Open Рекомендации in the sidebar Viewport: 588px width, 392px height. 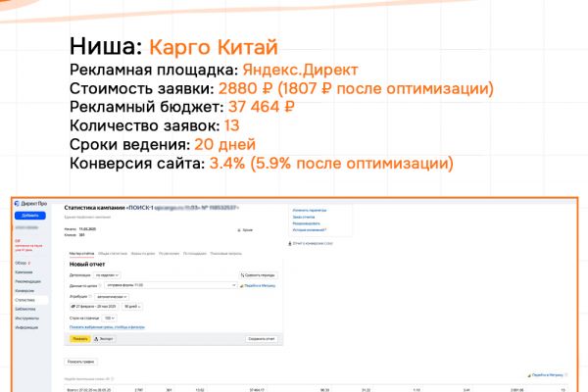pos(27,281)
